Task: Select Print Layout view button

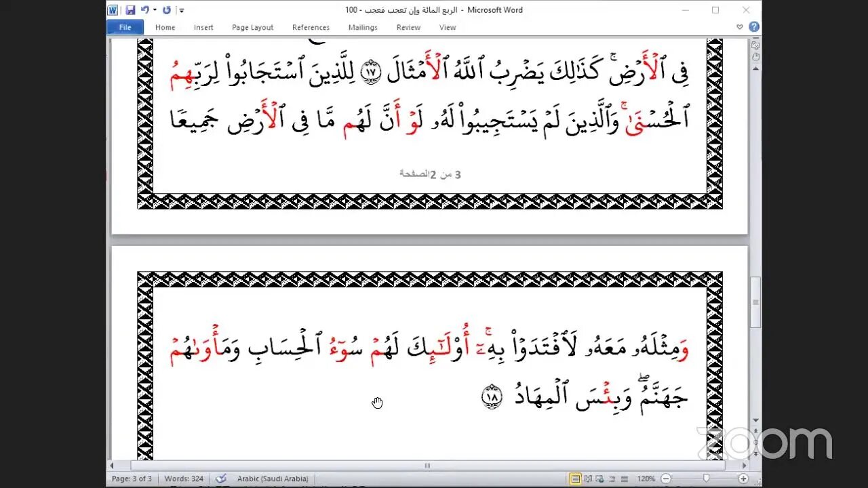Action: coord(576,479)
